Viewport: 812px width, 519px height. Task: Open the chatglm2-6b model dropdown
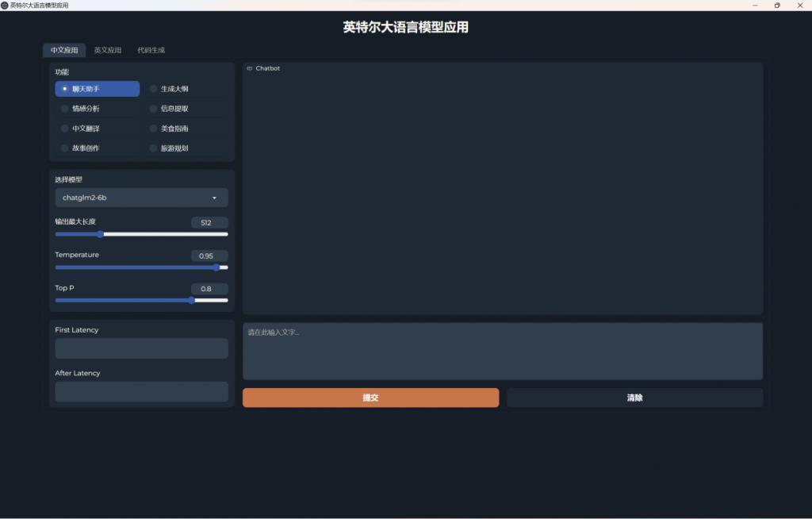coord(141,197)
